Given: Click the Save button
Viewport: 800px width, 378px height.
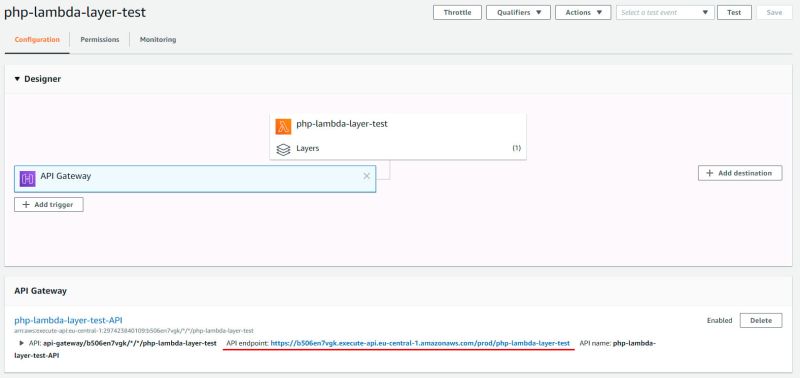Looking at the screenshot, I should [x=774, y=12].
